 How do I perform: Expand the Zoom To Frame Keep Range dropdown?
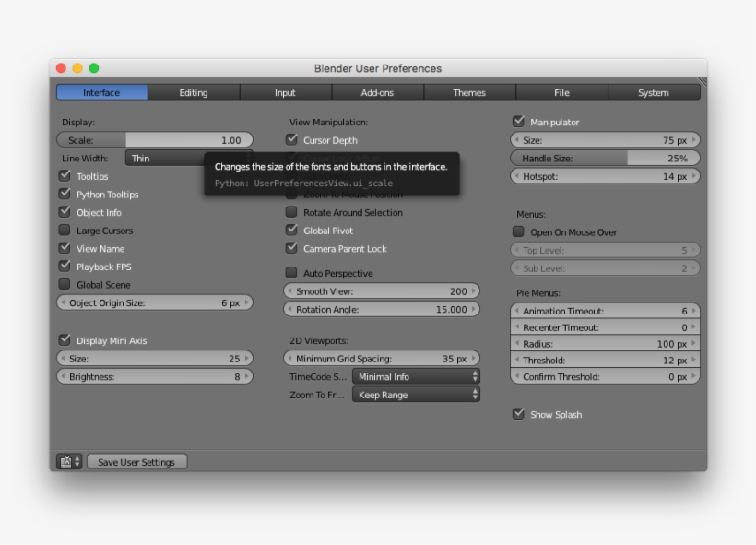pyautogui.click(x=416, y=395)
